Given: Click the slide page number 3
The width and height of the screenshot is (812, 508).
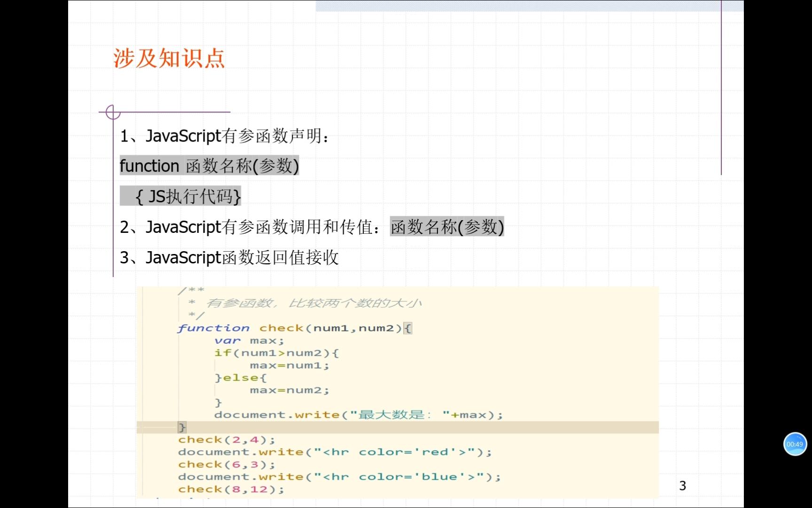Looking at the screenshot, I should click(683, 485).
